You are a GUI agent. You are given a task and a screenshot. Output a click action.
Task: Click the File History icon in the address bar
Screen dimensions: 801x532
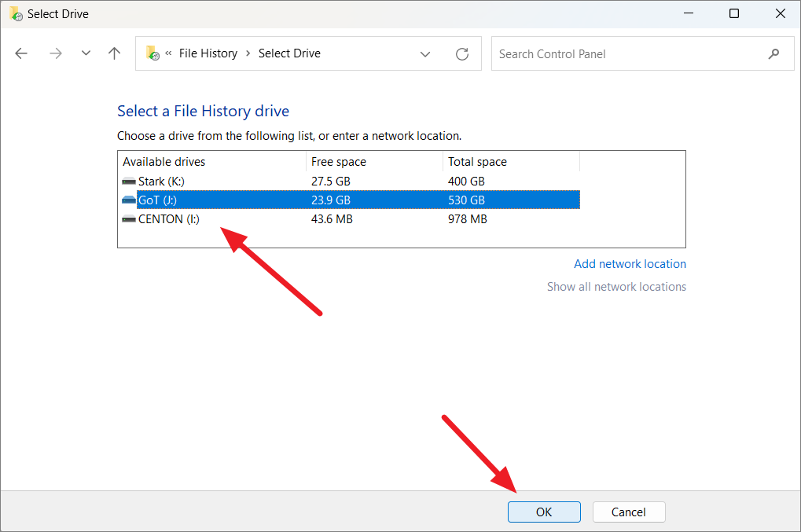152,53
